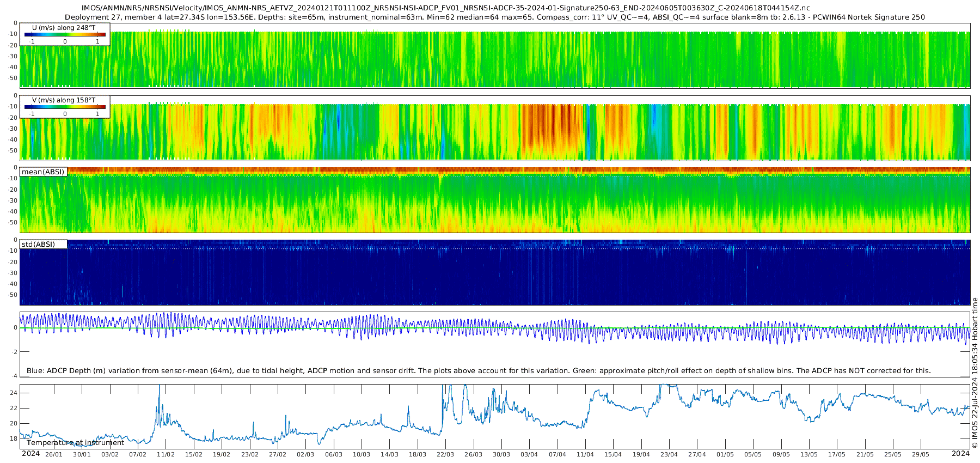Click the V velocity colorbar gradient
This screenshot has height=463, width=980.
click(x=65, y=107)
